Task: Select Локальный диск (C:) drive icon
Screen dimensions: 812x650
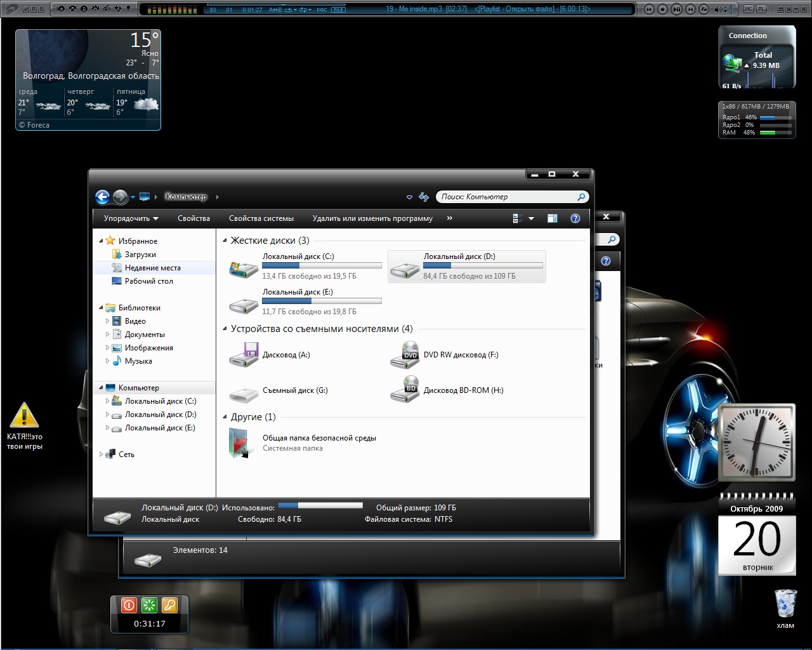Action: [x=243, y=269]
